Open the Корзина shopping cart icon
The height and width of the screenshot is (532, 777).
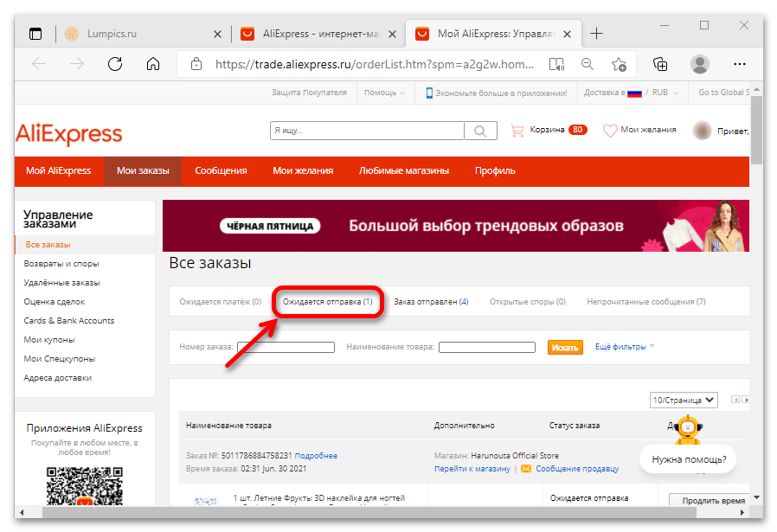coord(517,131)
